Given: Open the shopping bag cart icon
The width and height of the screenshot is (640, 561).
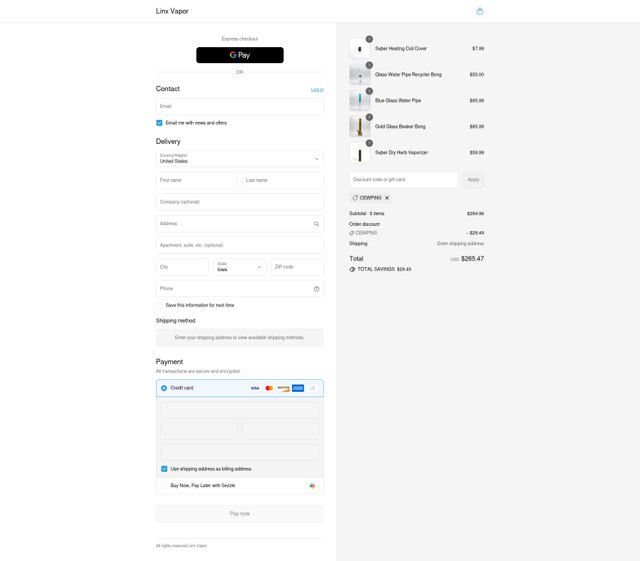Looking at the screenshot, I should [480, 11].
